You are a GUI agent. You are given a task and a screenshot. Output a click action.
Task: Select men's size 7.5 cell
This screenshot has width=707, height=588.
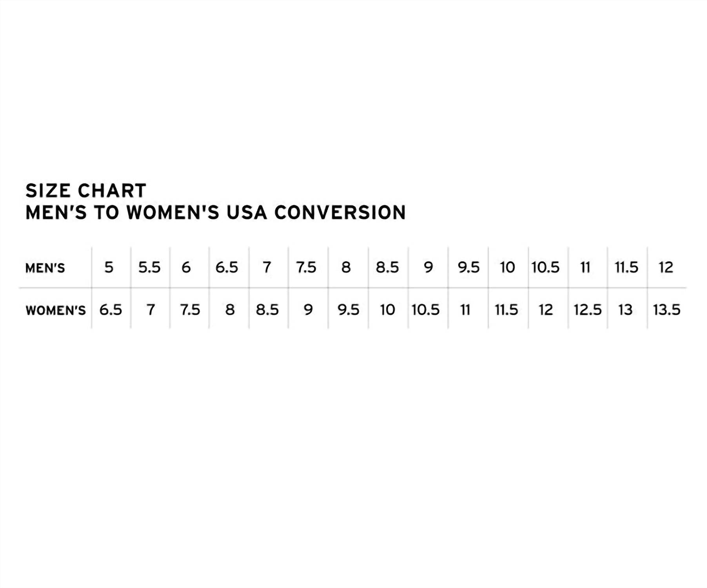(306, 268)
